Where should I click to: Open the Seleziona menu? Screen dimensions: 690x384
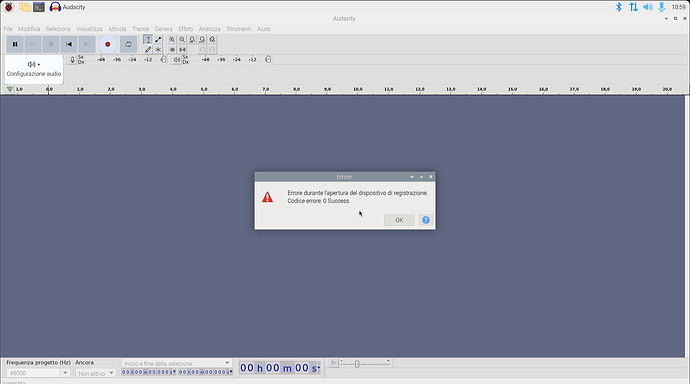pos(58,29)
